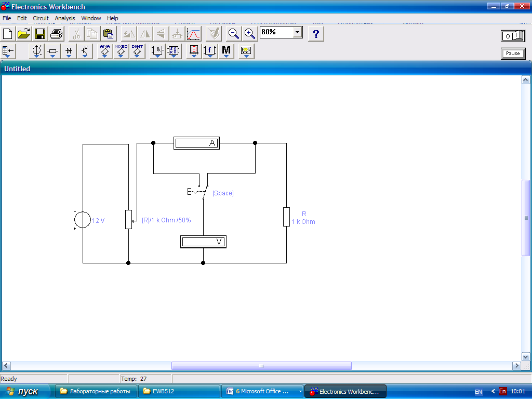
Task: Open the Circuit menu
Action: click(x=41, y=18)
